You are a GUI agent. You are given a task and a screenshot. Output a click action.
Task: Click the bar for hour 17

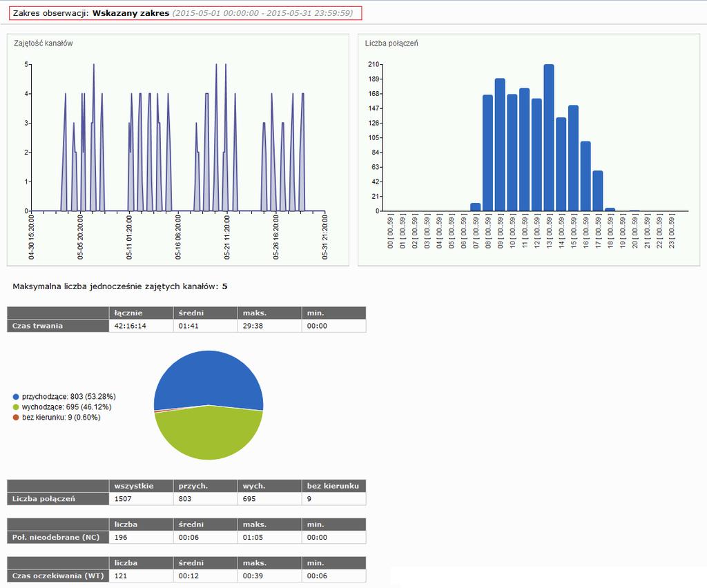coord(597,190)
